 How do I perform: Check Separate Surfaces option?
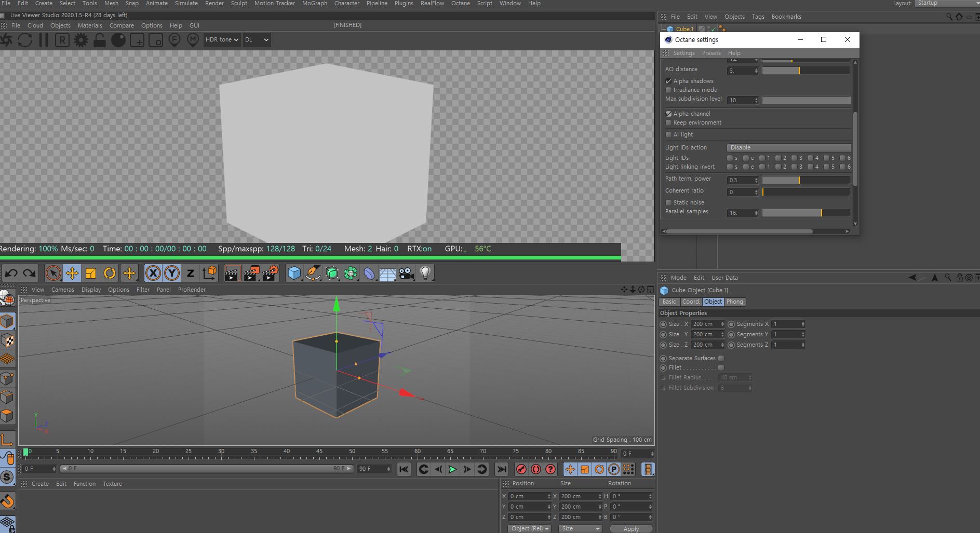coord(721,358)
